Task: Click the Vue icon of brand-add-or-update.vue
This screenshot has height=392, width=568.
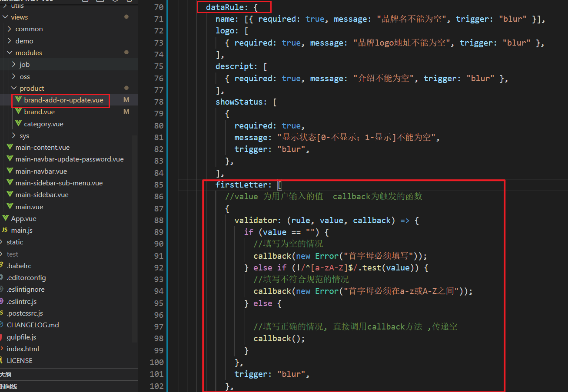Action: [x=18, y=100]
